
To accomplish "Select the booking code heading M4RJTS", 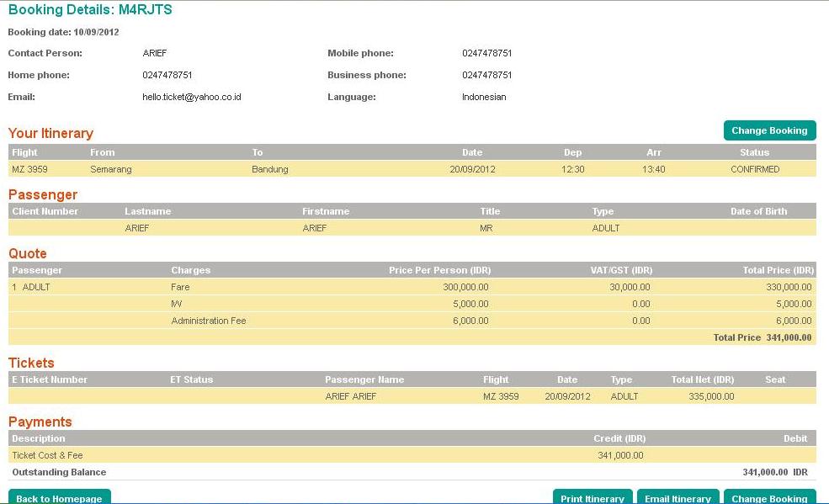I will click(x=145, y=9).
